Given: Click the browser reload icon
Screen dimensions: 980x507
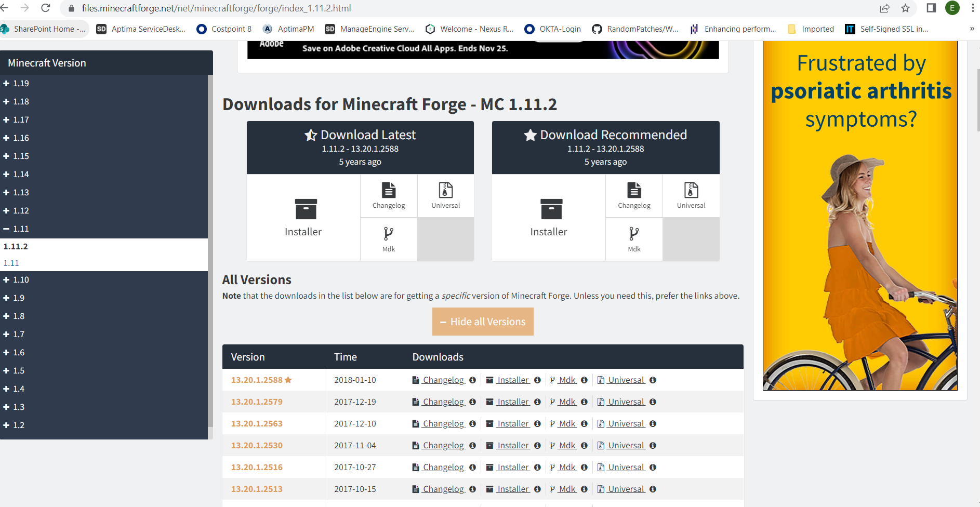Looking at the screenshot, I should pos(46,8).
